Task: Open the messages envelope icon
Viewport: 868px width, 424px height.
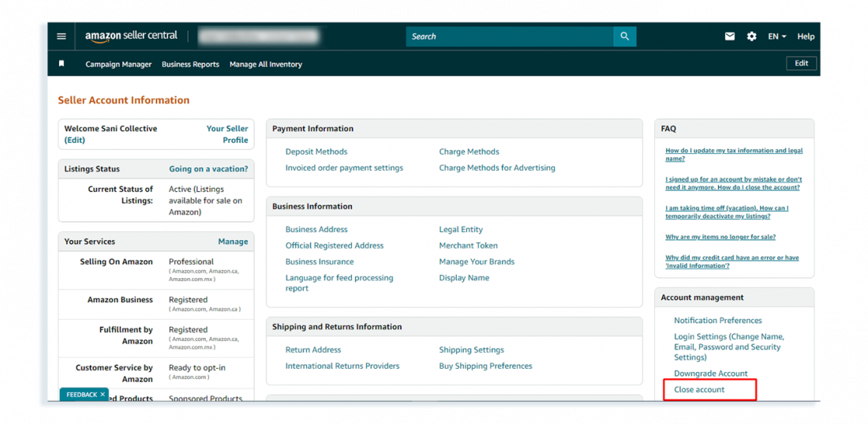Action: pos(730,36)
